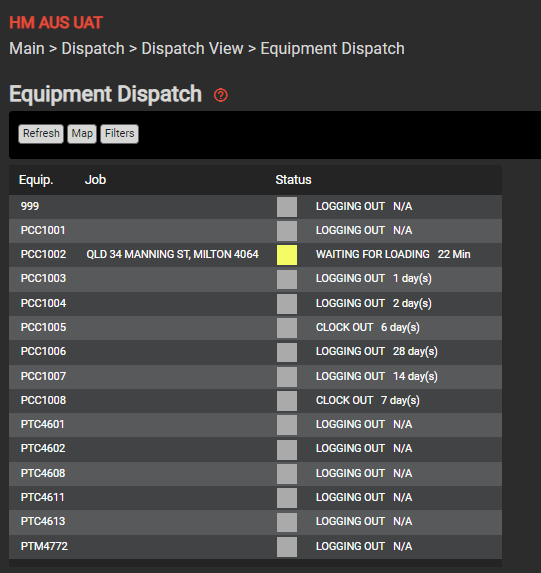This screenshot has width=541, height=573.
Task: Select the PCC1006 equipment row
Action: (256, 352)
